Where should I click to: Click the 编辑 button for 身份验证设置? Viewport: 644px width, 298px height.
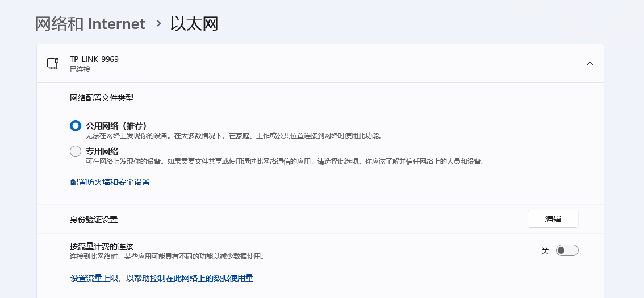point(553,219)
